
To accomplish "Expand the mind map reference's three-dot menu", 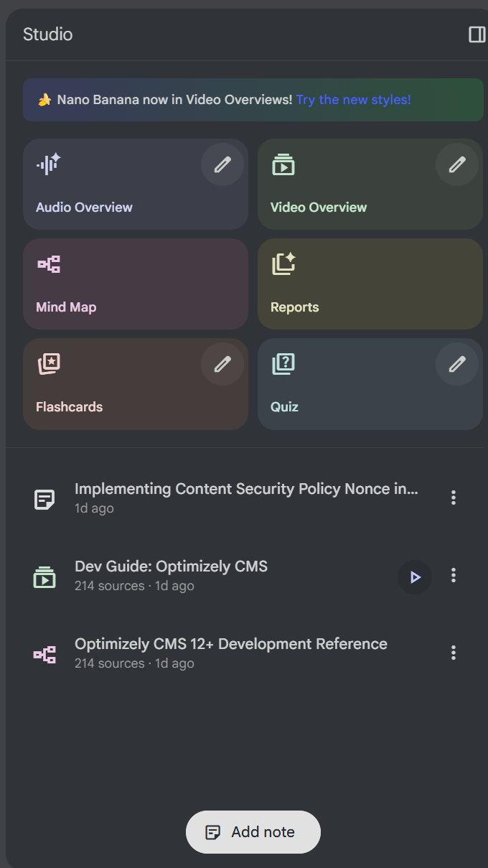I will point(453,653).
